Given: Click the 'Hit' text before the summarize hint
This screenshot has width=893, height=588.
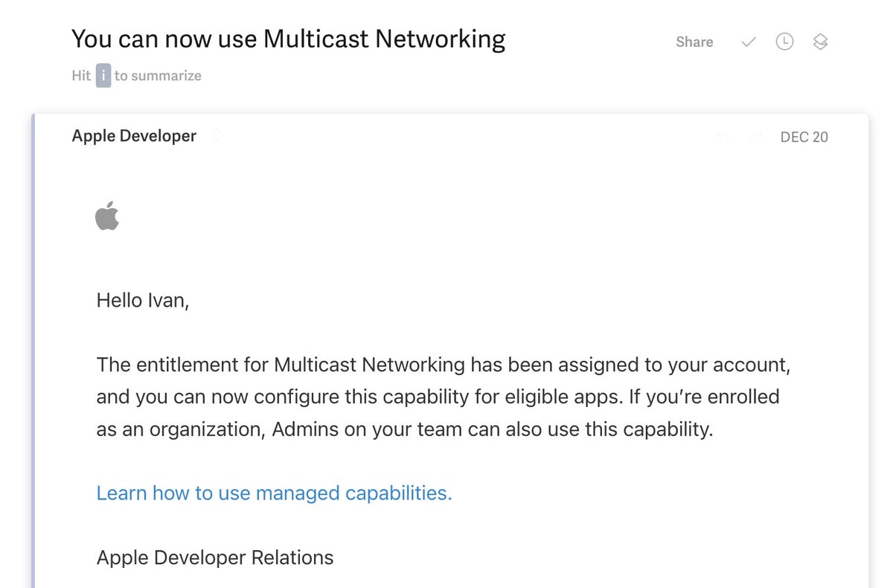Looking at the screenshot, I should (x=81, y=76).
